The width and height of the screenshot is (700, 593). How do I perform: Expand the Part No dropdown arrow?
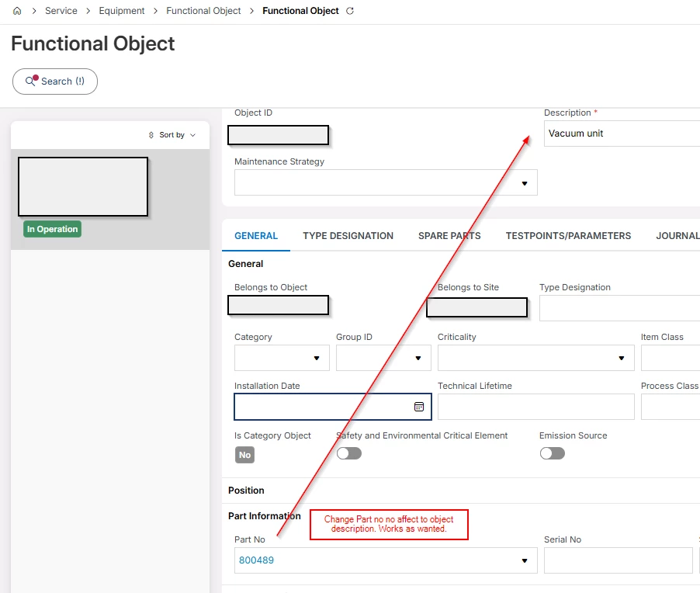(525, 560)
